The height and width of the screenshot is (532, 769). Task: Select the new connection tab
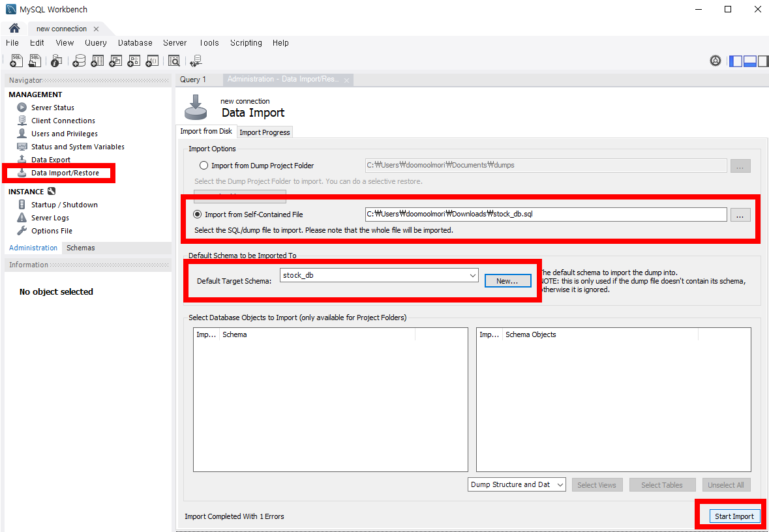(x=61, y=29)
